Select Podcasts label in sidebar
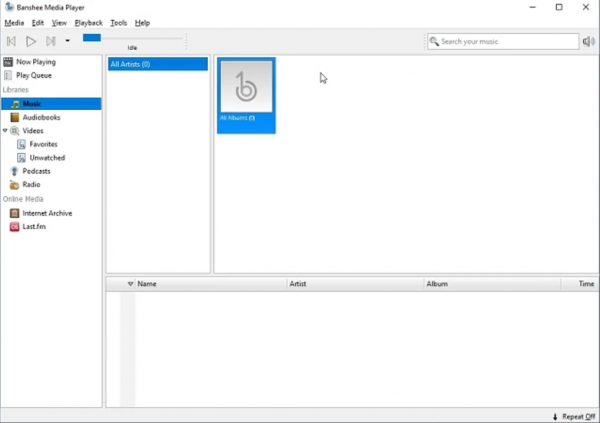 36,171
